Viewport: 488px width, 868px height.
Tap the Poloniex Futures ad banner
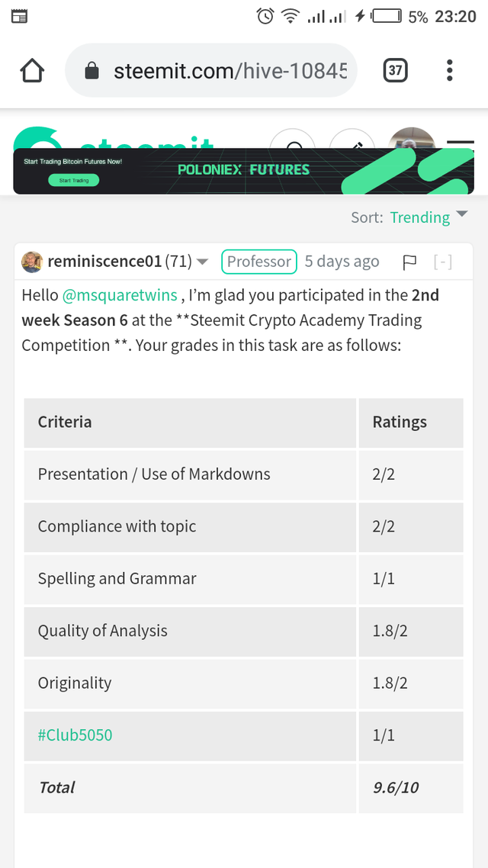click(243, 171)
